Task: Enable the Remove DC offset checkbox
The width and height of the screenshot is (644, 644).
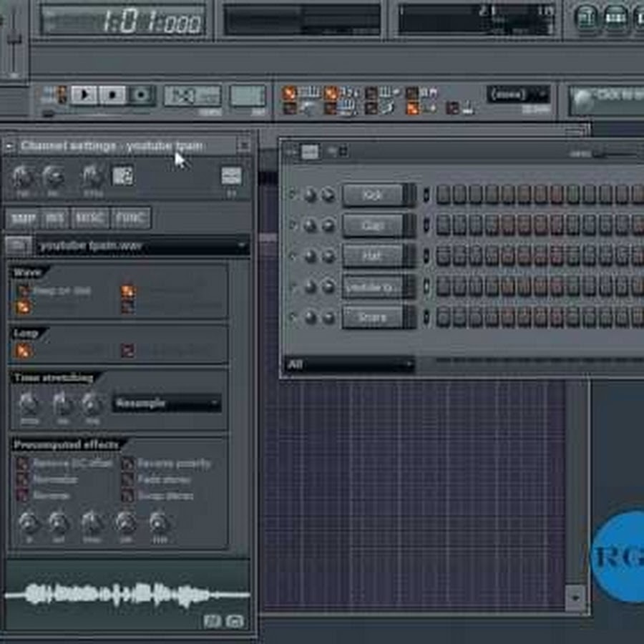Action: click(x=23, y=464)
